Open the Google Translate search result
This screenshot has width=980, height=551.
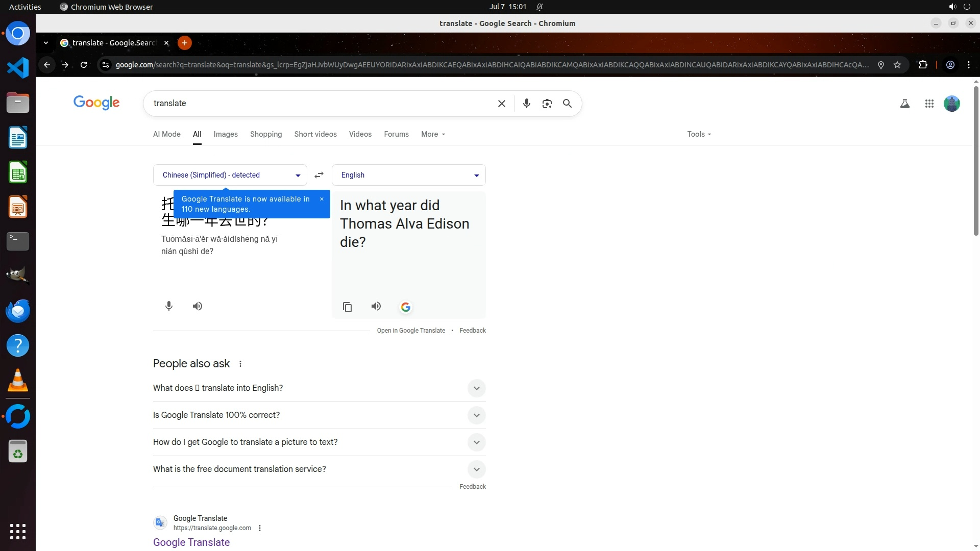[191, 542]
